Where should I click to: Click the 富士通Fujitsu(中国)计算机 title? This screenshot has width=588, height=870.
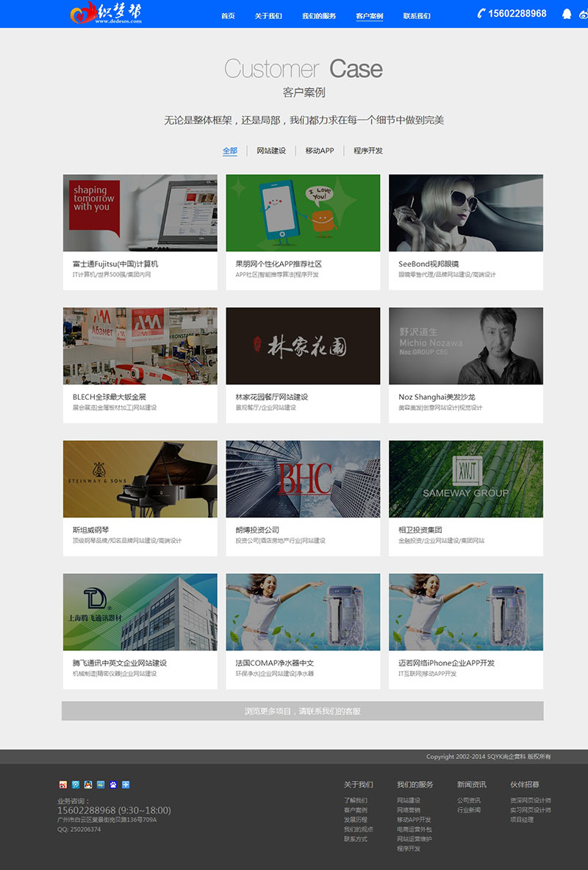[115, 264]
